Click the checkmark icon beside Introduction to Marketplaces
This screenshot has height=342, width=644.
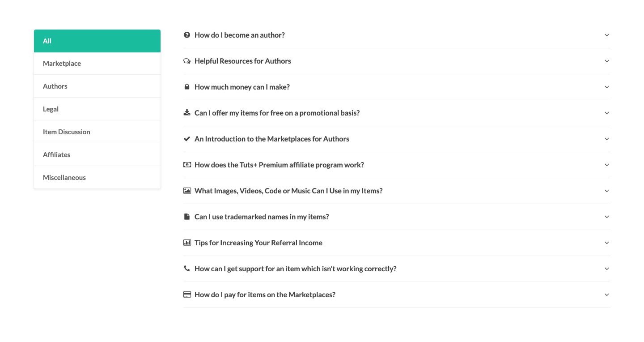tap(187, 139)
